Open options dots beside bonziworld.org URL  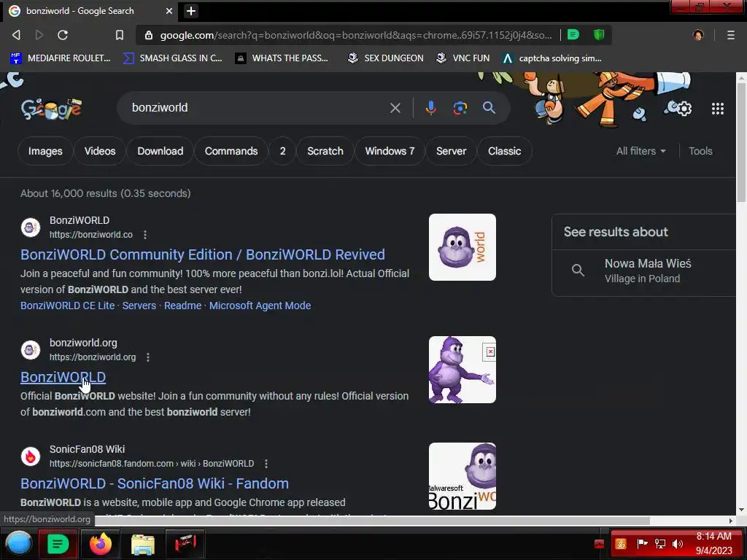pos(148,357)
